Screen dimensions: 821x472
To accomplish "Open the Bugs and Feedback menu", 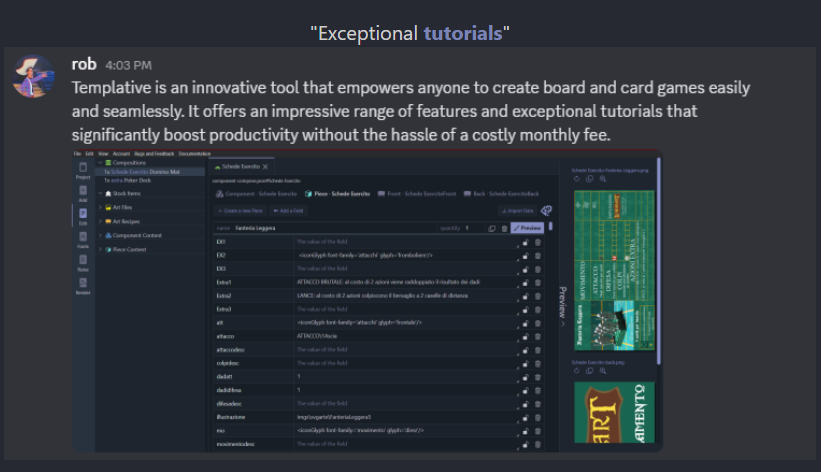I will [x=154, y=153].
